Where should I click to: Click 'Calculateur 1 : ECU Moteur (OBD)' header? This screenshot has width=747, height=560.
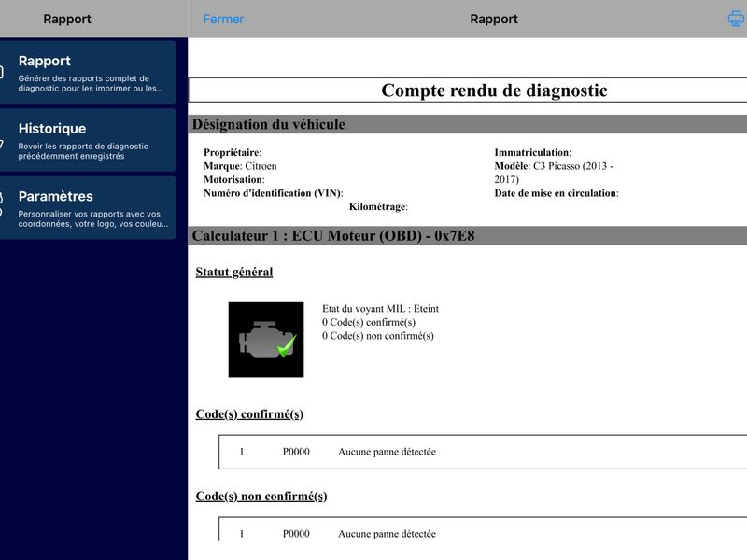tap(468, 236)
